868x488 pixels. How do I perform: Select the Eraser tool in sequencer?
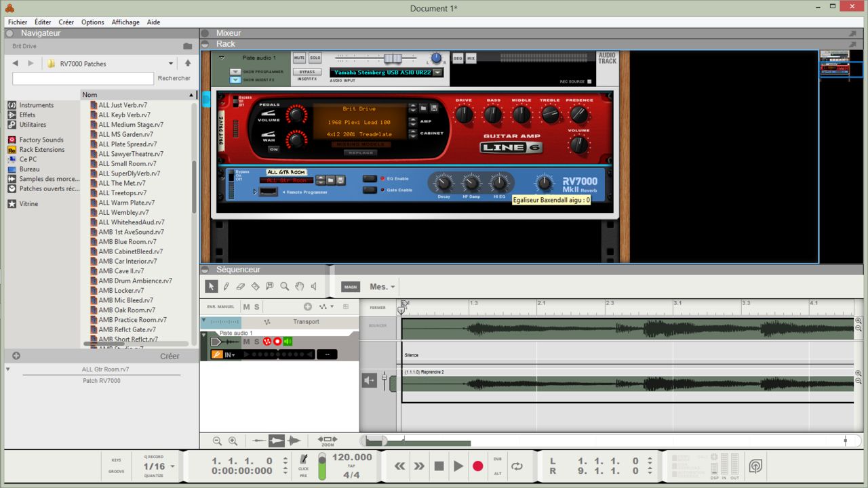[241, 287]
